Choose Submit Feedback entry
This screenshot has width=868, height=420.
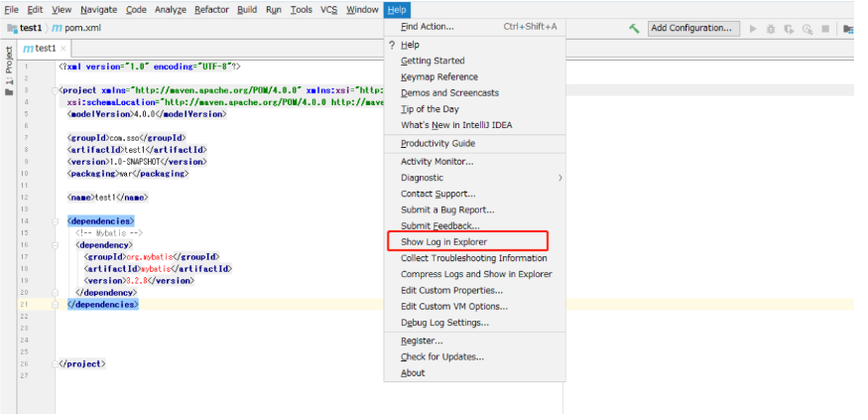click(475, 226)
